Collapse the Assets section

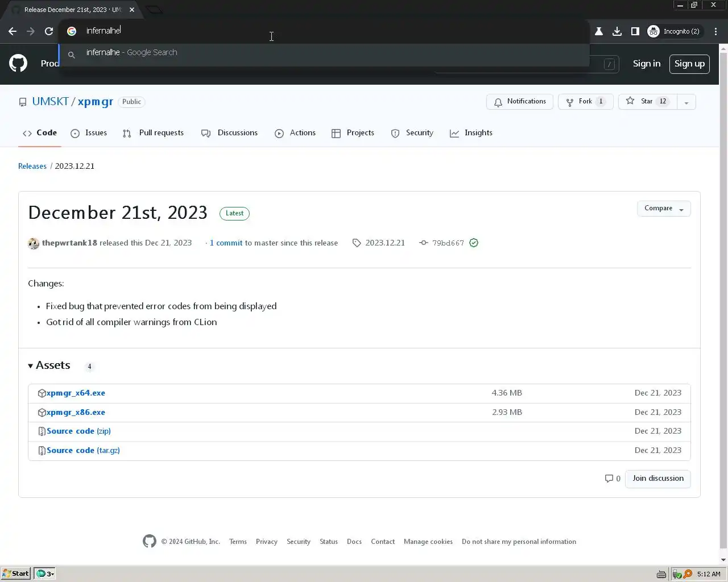(x=49, y=365)
